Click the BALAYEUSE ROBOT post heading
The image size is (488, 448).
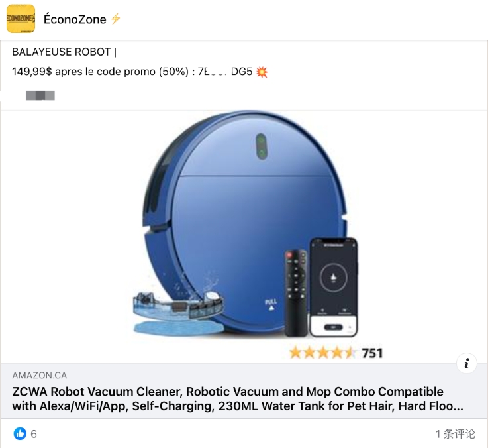point(64,52)
